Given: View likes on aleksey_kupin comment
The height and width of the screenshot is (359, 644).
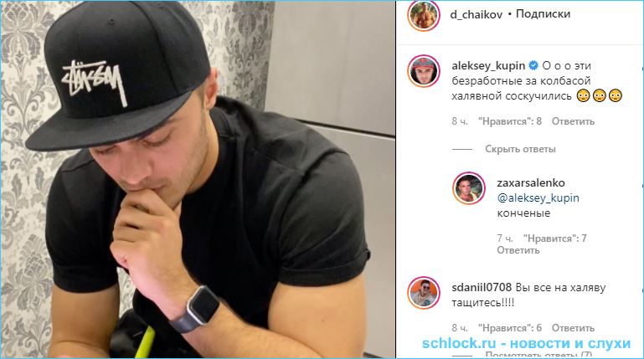Looking at the screenshot, I should (x=510, y=121).
